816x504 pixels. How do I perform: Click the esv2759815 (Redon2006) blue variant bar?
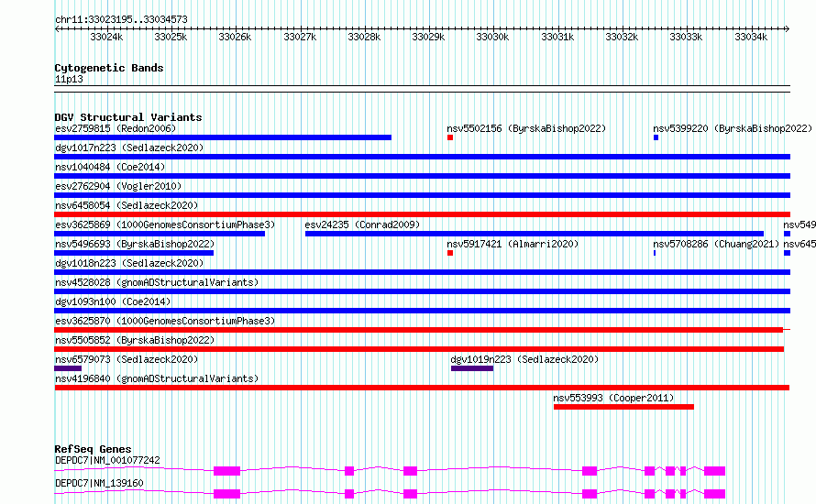[223, 137]
